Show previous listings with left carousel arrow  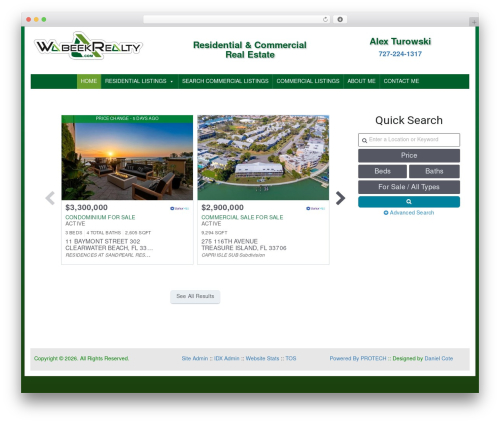point(50,198)
